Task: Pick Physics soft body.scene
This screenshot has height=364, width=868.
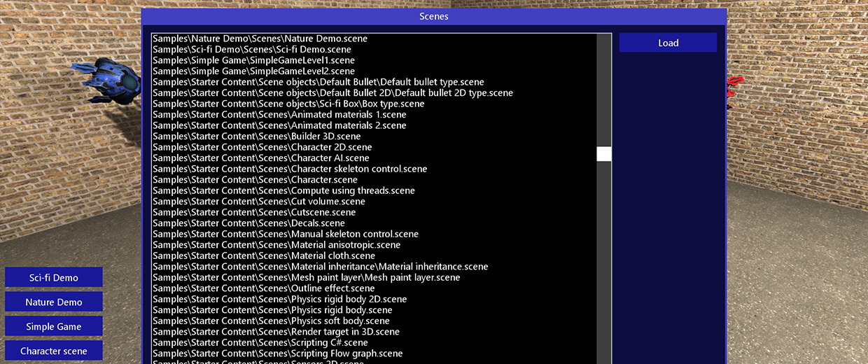Action: (x=271, y=321)
